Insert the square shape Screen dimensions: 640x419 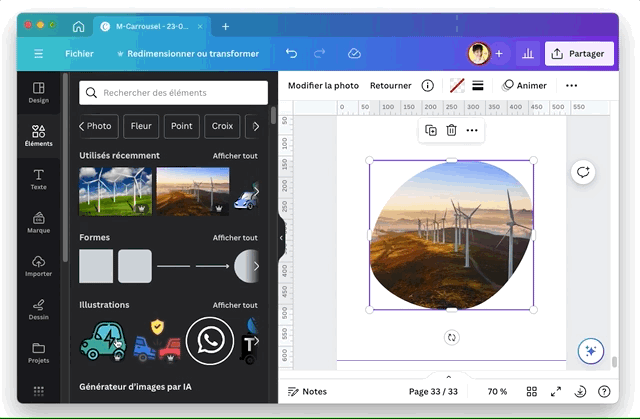96,266
